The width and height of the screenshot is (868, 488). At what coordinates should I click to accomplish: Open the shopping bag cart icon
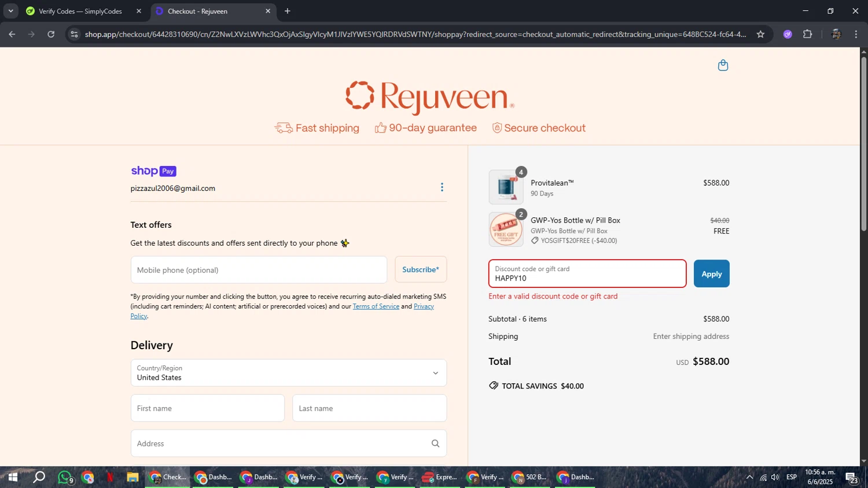coord(723,65)
